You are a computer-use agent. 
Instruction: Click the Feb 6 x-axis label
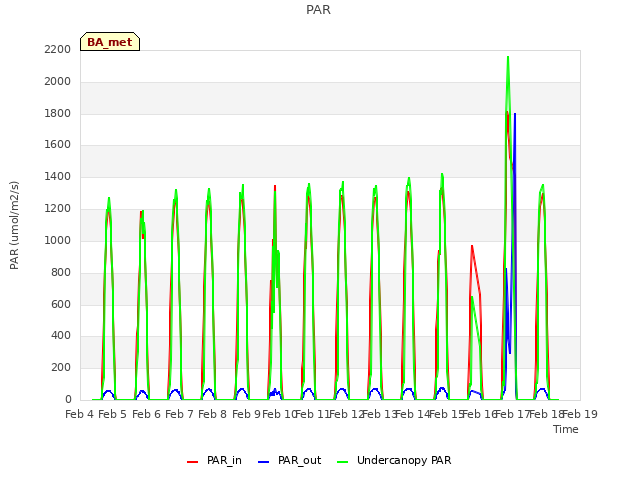click(147, 414)
